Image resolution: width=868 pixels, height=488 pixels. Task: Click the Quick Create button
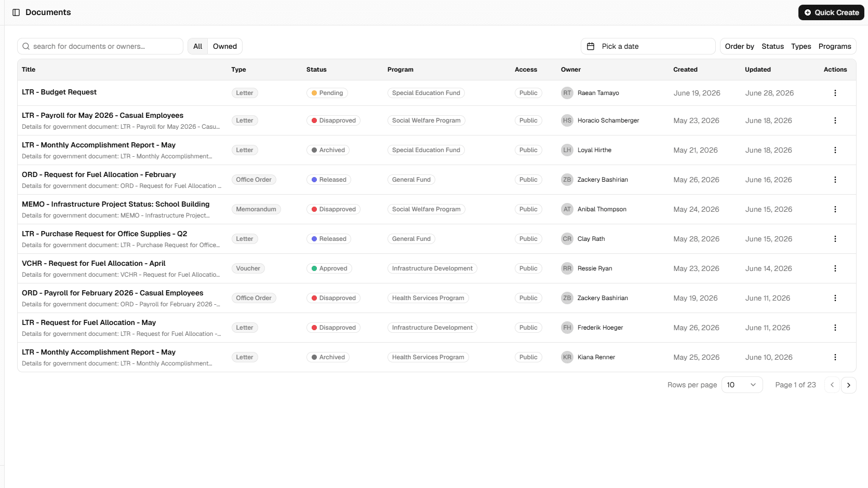point(831,12)
